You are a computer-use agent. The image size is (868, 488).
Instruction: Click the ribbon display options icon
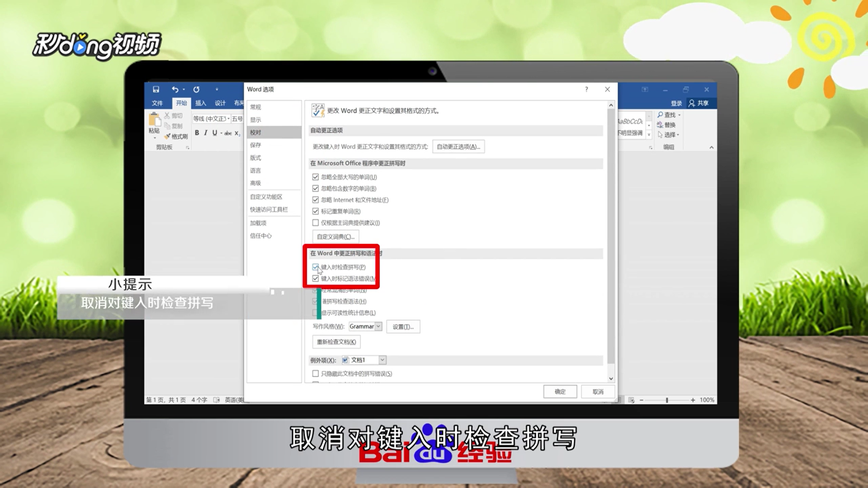(645, 89)
